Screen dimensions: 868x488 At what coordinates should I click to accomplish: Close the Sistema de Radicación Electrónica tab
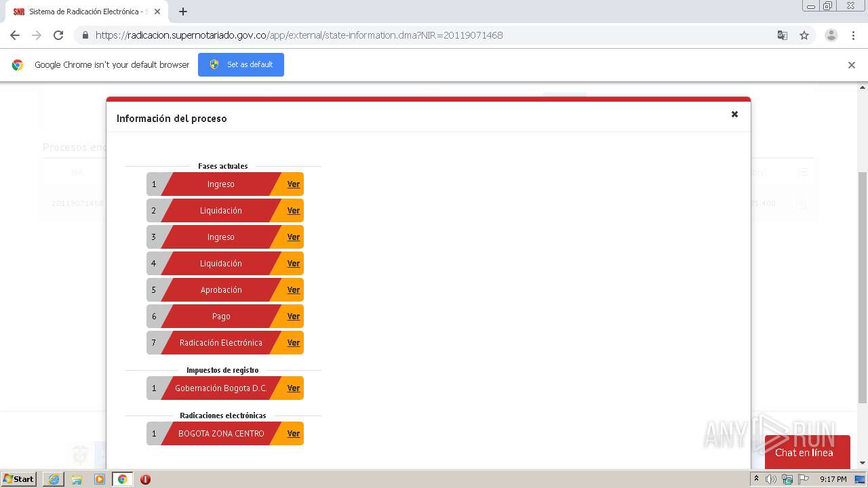coord(158,12)
